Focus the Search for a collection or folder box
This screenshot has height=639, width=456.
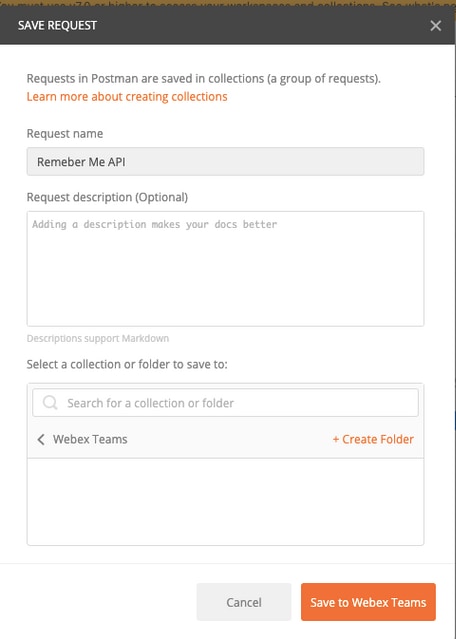225,403
